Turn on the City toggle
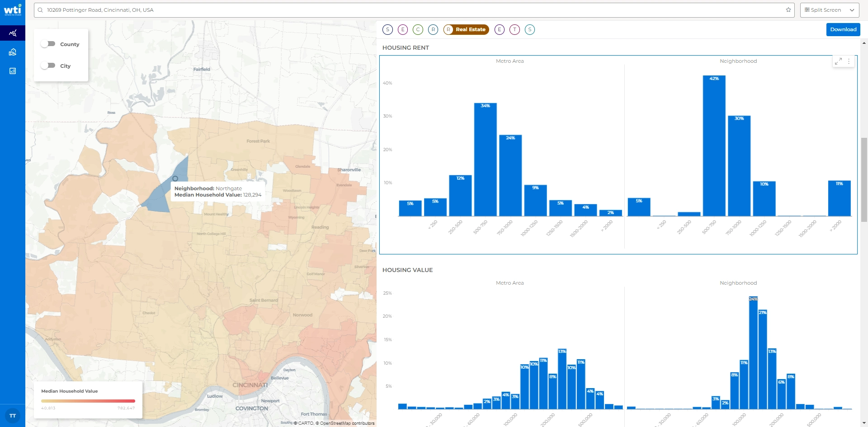 pos(48,66)
